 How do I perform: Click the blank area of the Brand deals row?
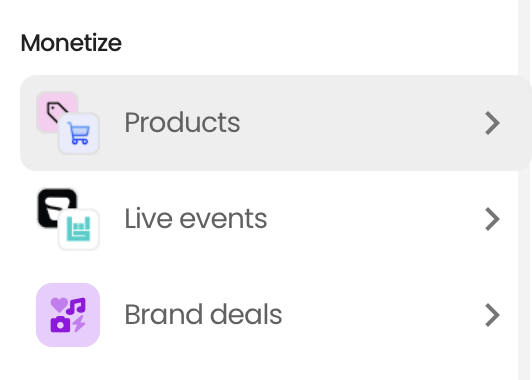(x=380, y=315)
